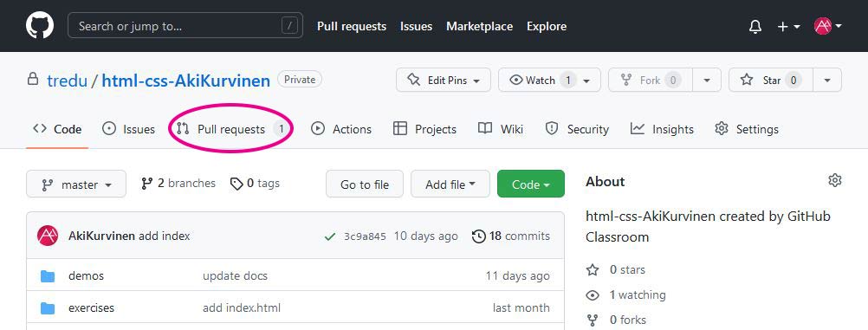This screenshot has height=330, width=868.
Task: Click the exercises folder icon
Action: [x=48, y=307]
